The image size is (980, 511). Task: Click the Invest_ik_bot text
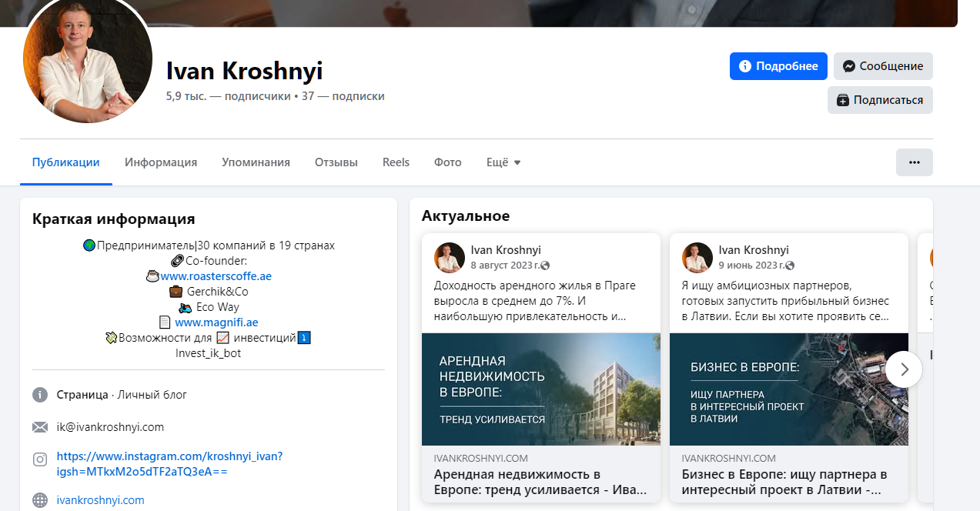(x=209, y=353)
